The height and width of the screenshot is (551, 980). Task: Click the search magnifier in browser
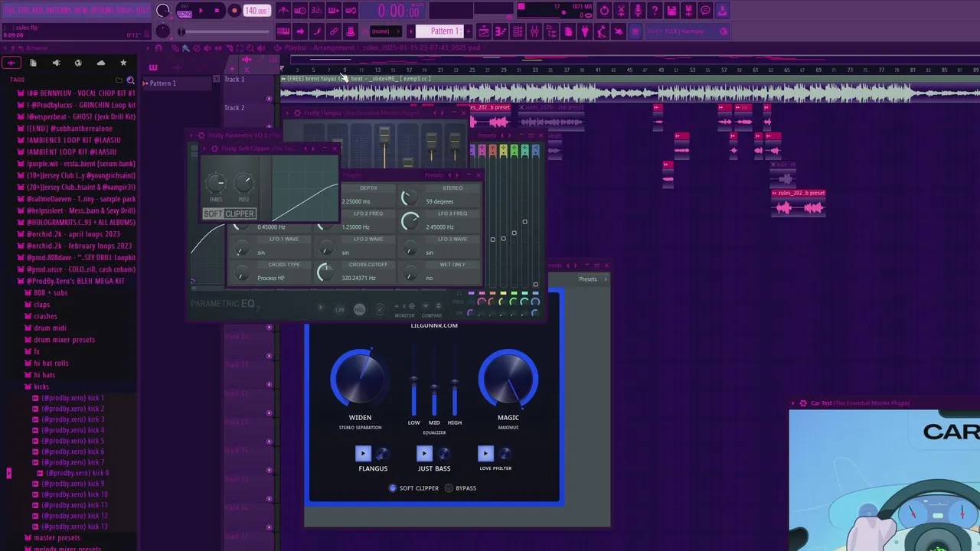130,80
